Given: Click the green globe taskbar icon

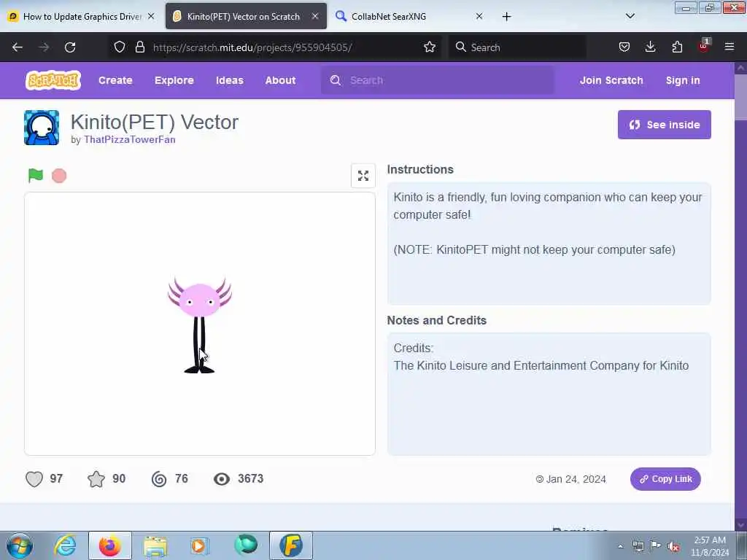Looking at the screenshot, I should [x=245, y=545].
